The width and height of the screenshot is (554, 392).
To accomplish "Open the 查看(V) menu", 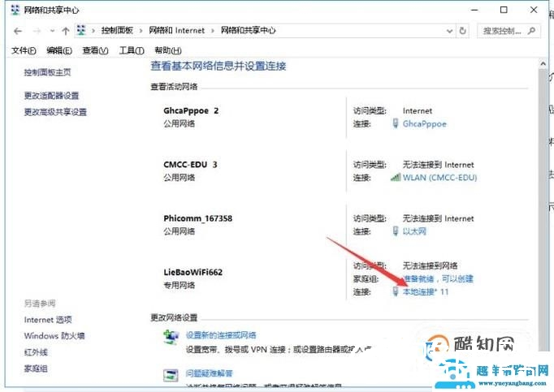I will tap(95, 50).
